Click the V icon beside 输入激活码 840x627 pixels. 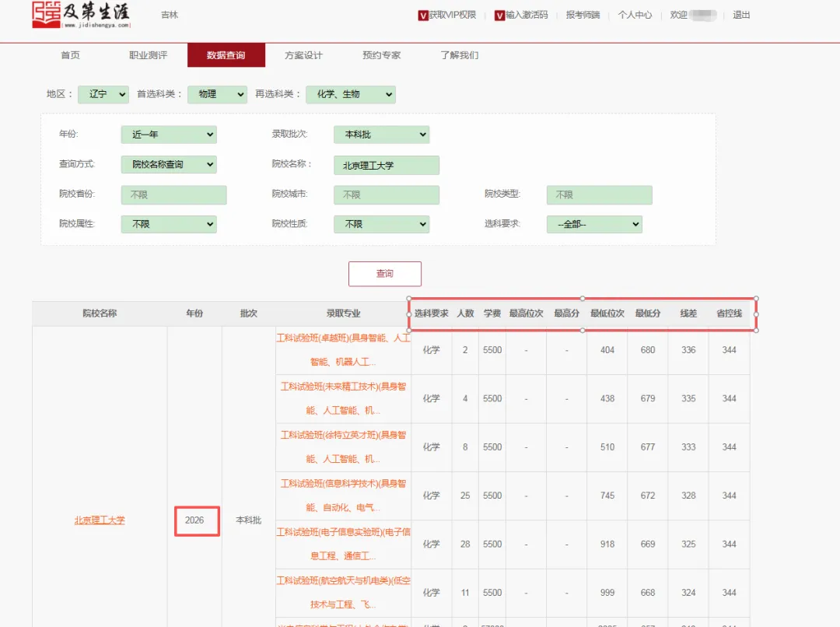500,16
